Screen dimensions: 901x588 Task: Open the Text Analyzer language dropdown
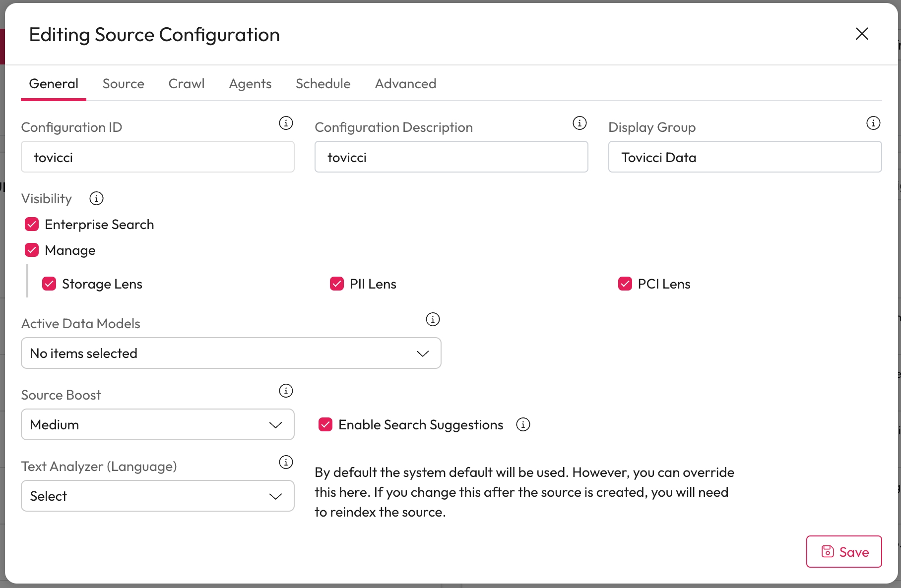pyautogui.click(x=158, y=496)
